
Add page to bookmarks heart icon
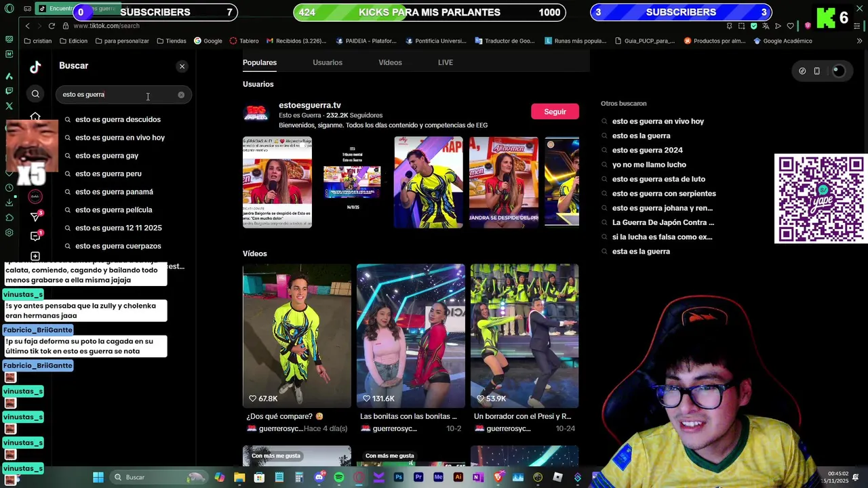[790, 26]
